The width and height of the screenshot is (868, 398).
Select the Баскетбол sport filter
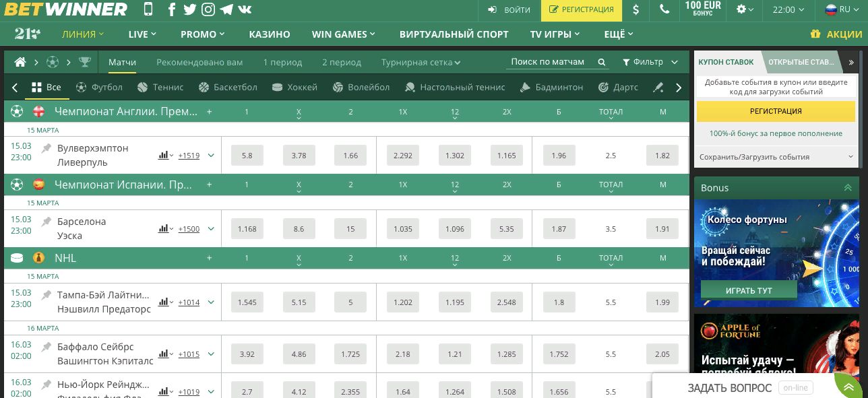pos(228,87)
